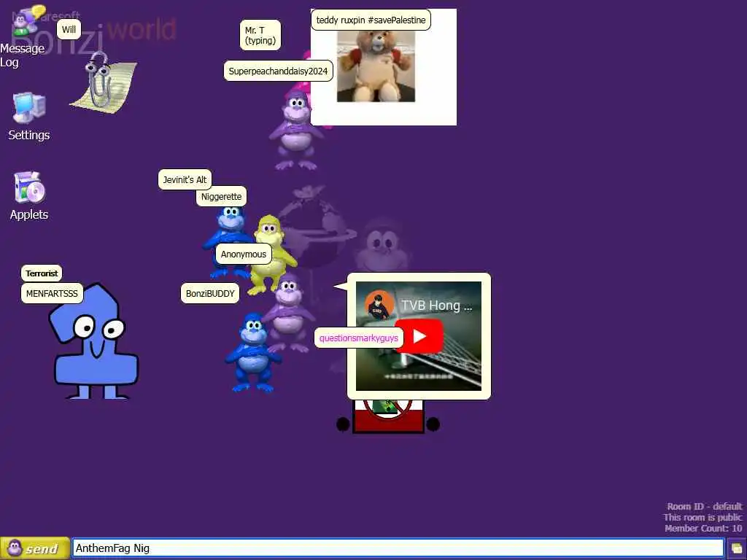Viewport: 747px width, 560px height.
Task: Click the MENFARTSSS name tag
Action: [x=52, y=293]
